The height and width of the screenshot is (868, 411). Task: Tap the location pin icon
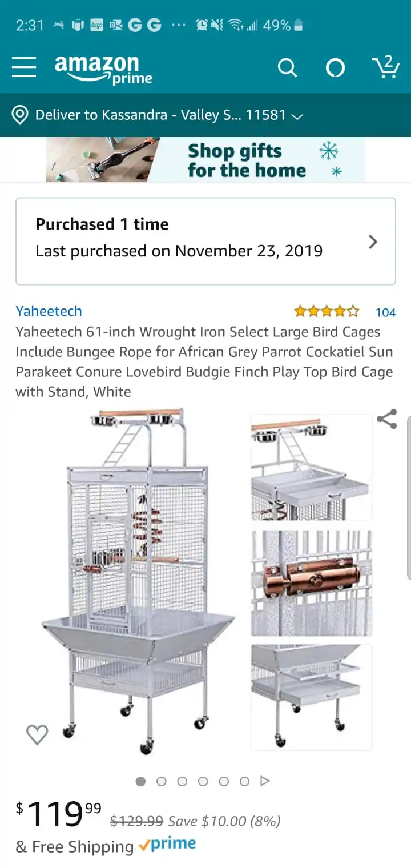20,115
